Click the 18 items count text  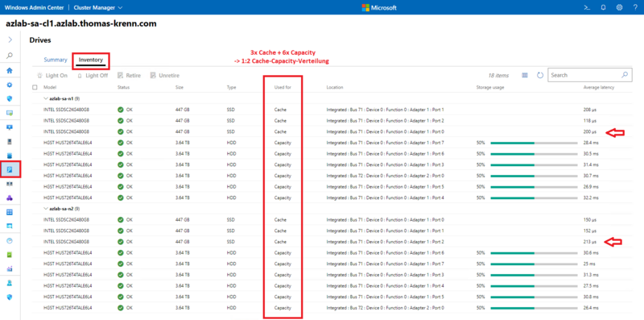(x=498, y=76)
